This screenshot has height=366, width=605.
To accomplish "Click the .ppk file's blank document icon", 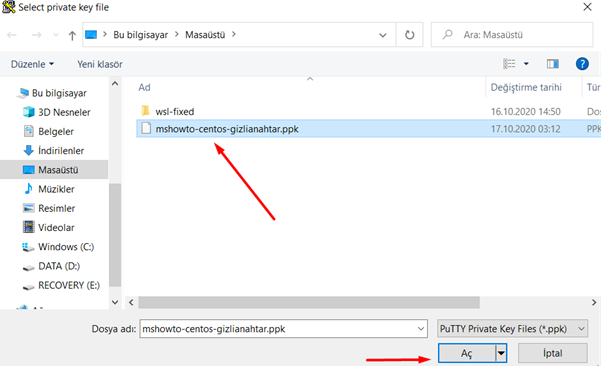I will pos(146,128).
